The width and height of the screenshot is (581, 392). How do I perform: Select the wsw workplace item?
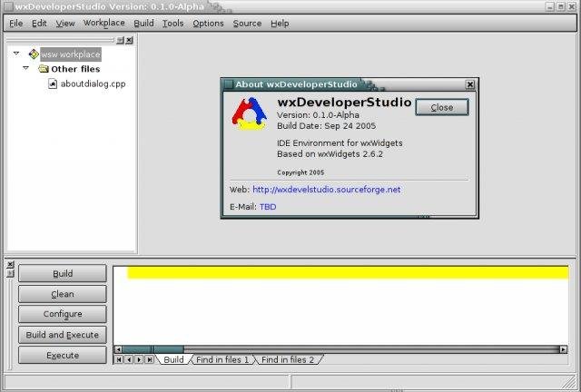71,54
